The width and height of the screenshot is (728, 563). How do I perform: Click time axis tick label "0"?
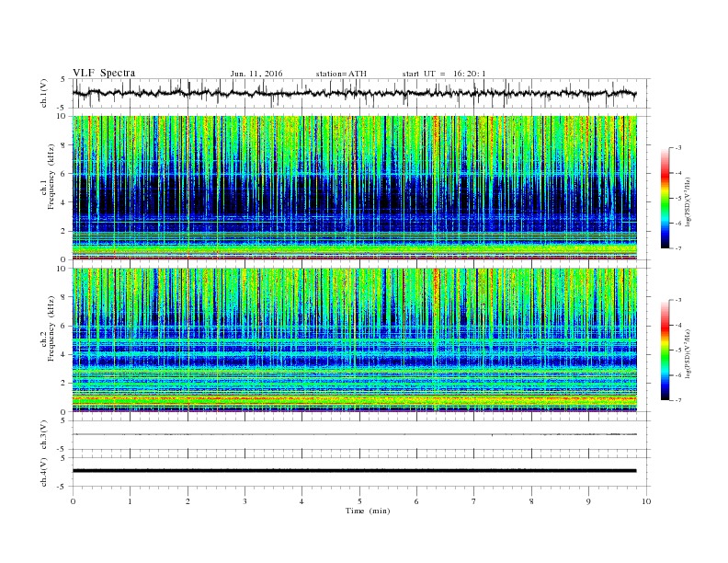pos(73,501)
